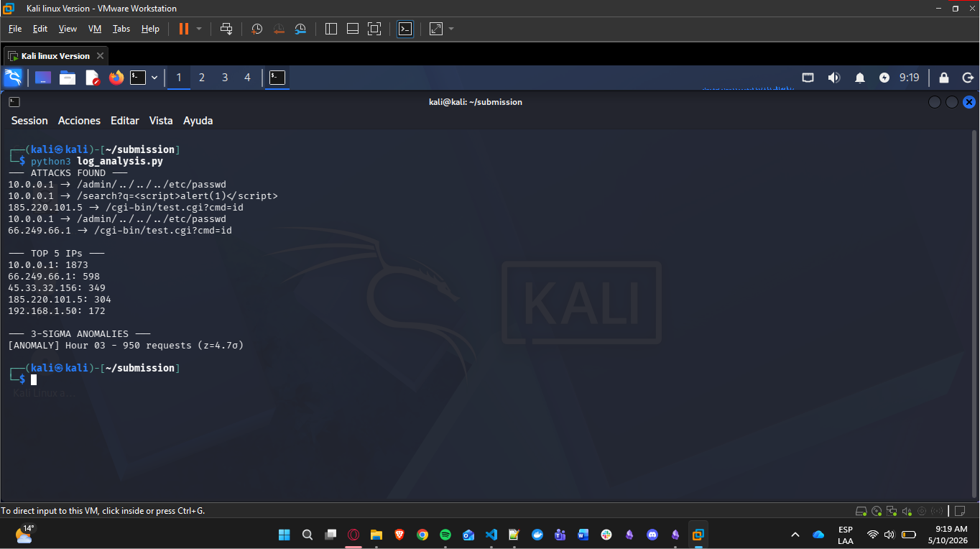980x549 pixels.
Task: Open the Kali network connection indicator
Action: point(808,78)
